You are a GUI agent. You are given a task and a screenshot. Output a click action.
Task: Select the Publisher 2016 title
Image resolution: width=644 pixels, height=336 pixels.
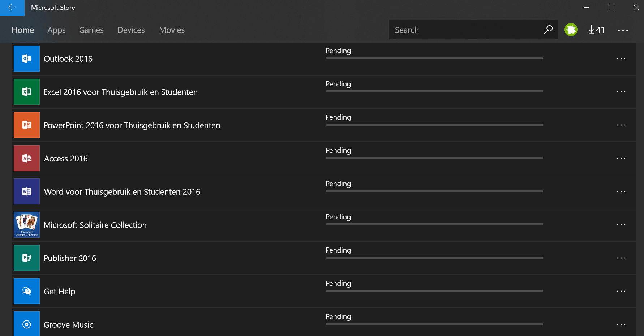pyautogui.click(x=70, y=258)
